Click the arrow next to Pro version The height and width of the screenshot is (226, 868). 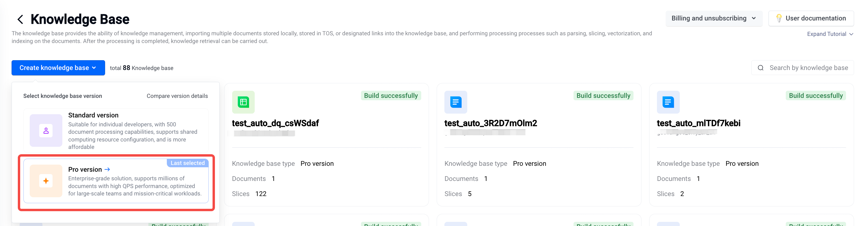[107, 169]
